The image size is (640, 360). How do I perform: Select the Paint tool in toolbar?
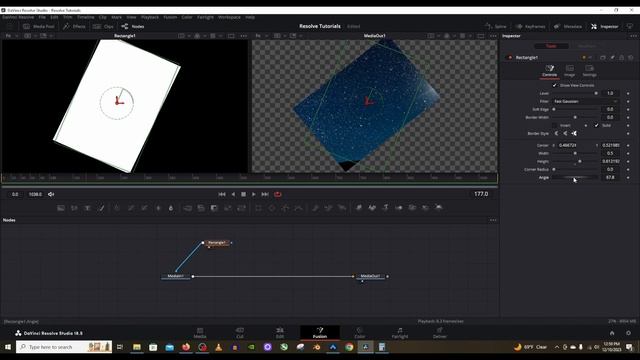coord(101,208)
